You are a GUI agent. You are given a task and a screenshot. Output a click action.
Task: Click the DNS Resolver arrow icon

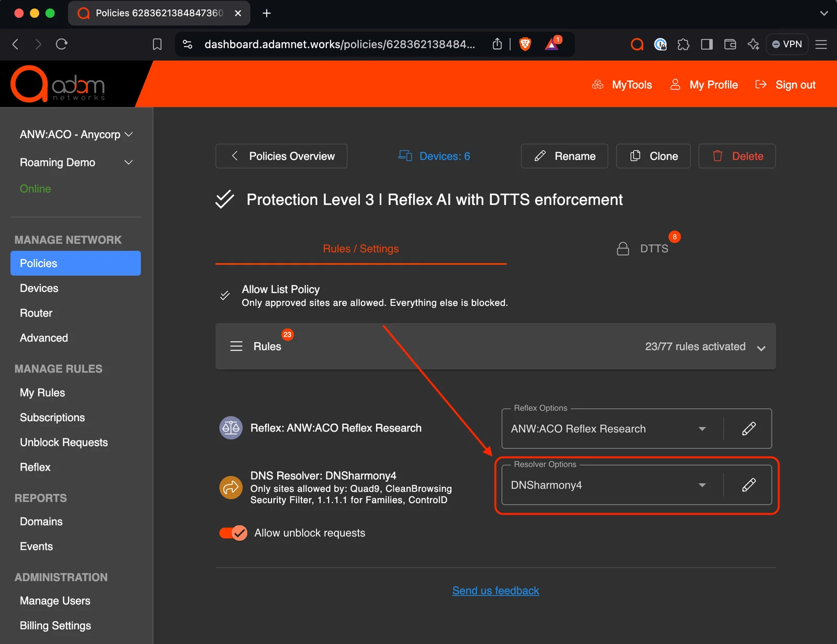(231, 488)
